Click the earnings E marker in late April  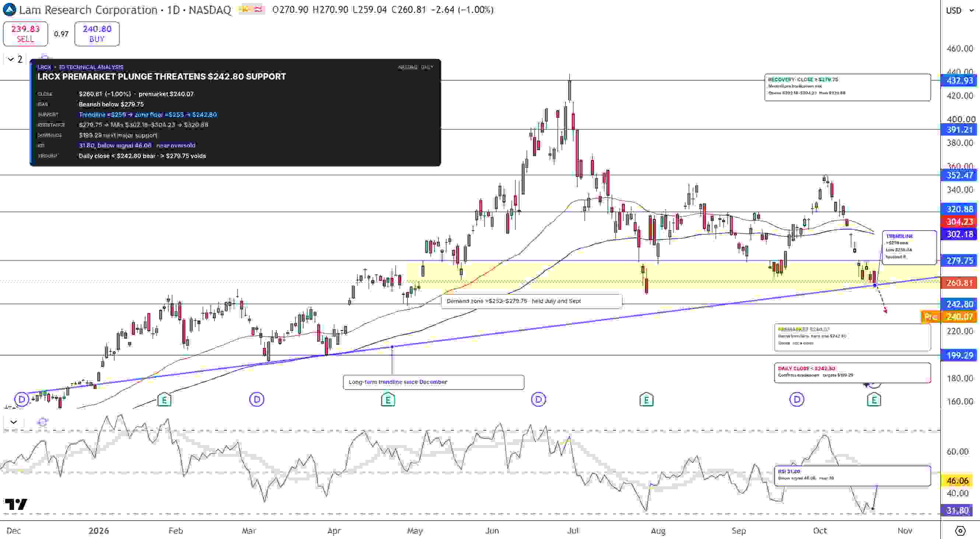click(388, 399)
